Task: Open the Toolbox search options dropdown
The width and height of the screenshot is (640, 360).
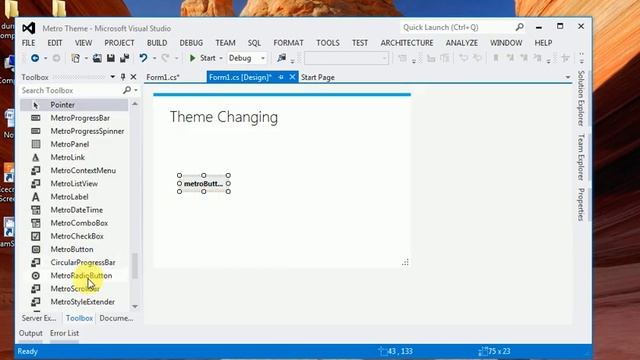Action: click(136, 90)
